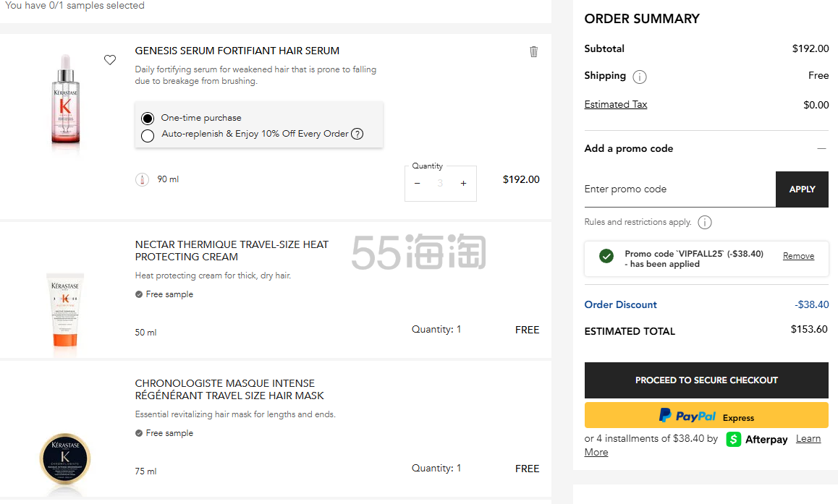Open Afterpay Learn More link
838x504 pixels.
pos(808,439)
